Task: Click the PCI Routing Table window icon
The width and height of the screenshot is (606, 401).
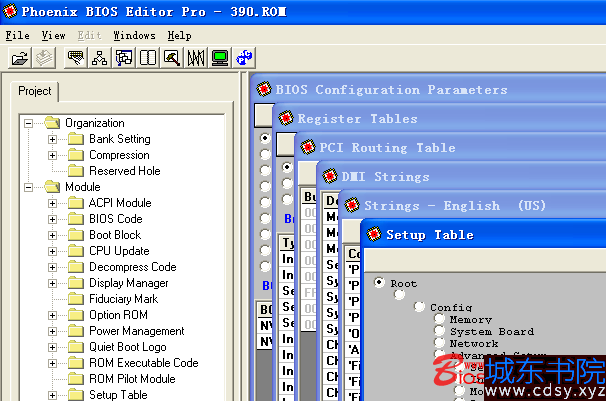Action: [308, 147]
